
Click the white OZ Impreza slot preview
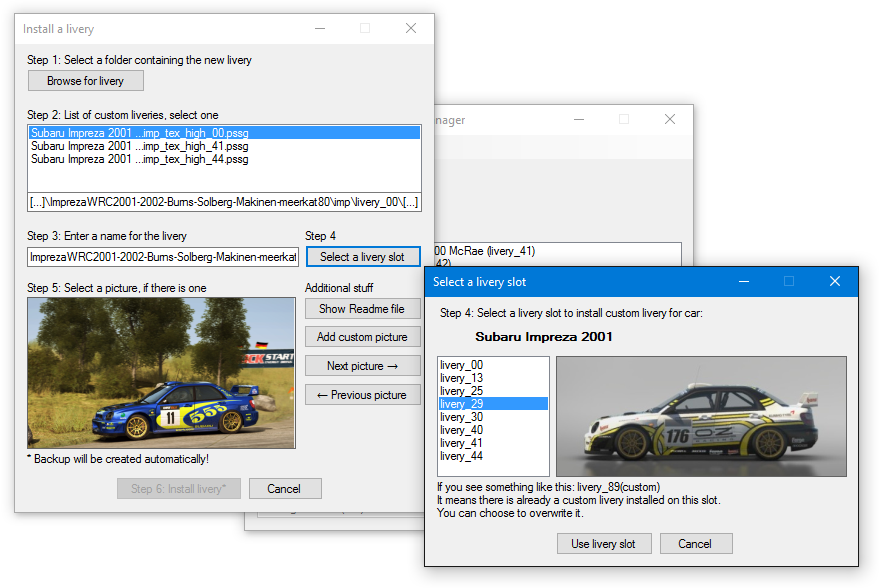click(x=701, y=416)
